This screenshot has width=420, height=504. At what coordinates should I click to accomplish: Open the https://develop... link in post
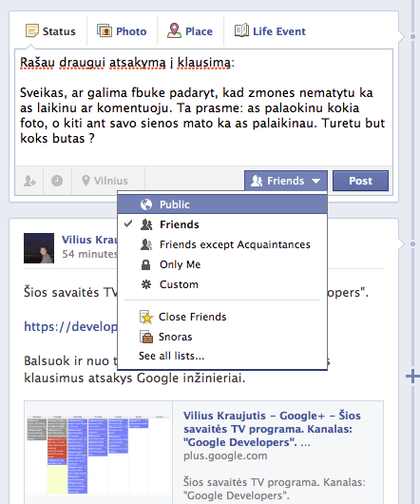(70, 326)
